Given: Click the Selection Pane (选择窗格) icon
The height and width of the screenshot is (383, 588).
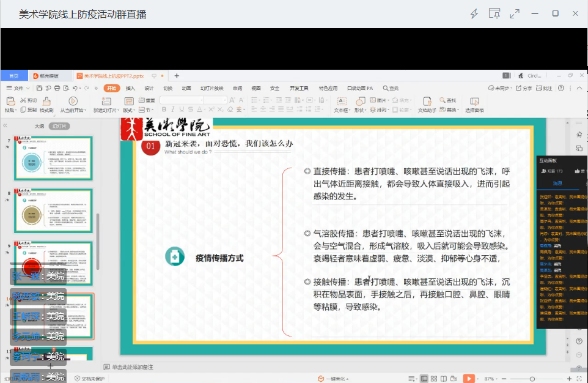Looking at the screenshot, I should (x=474, y=102).
